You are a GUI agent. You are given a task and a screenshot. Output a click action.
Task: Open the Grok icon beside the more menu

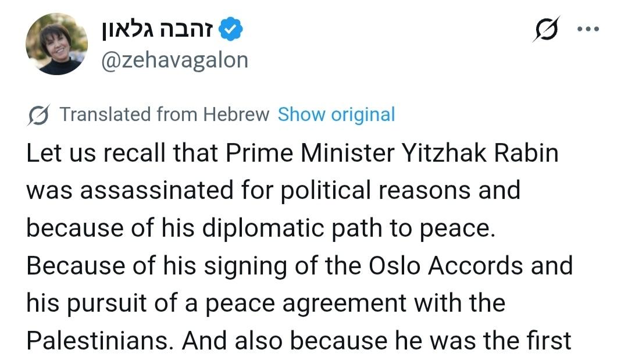[x=545, y=30]
